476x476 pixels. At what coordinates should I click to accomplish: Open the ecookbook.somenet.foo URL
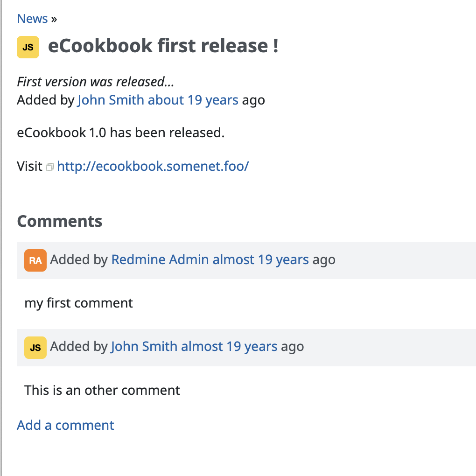coord(153,166)
